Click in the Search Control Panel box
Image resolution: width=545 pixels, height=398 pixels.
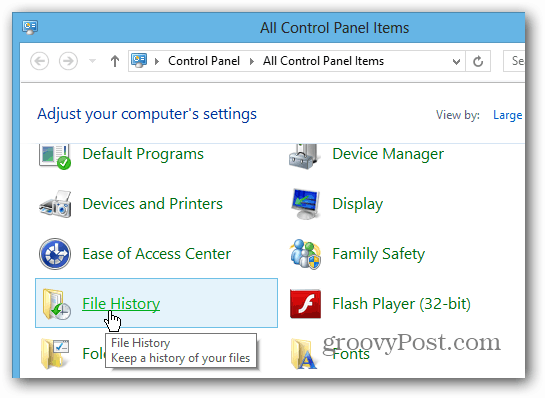coord(514,61)
